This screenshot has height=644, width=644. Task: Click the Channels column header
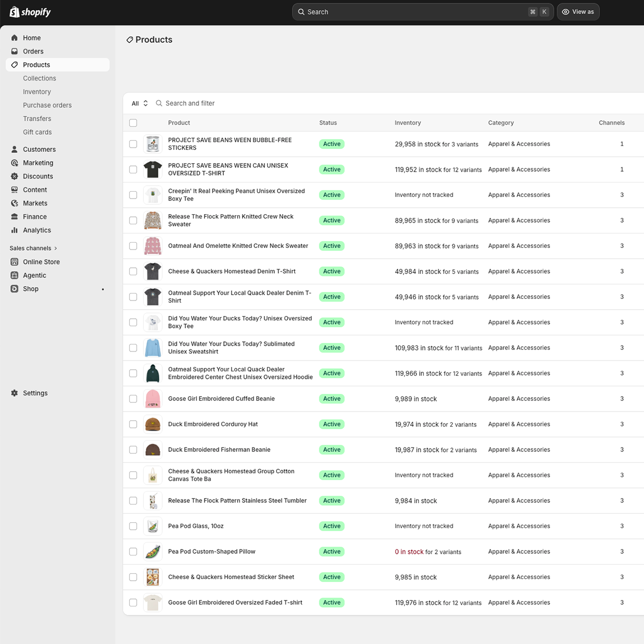pos(612,123)
